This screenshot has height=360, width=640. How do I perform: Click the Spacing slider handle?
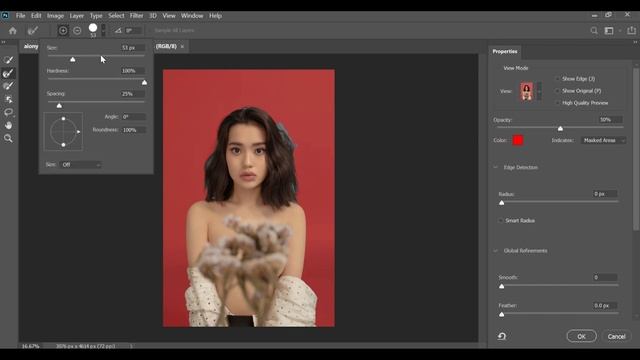59,106
